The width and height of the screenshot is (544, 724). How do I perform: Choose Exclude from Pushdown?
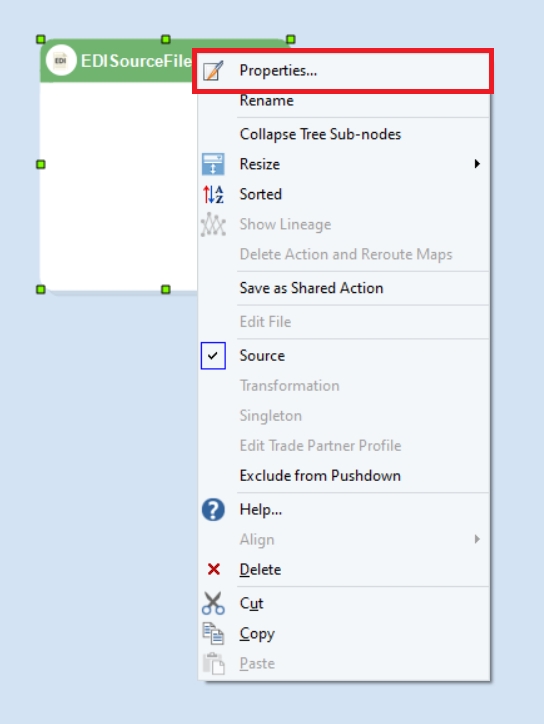pyautogui.click(x=320, y=476)
